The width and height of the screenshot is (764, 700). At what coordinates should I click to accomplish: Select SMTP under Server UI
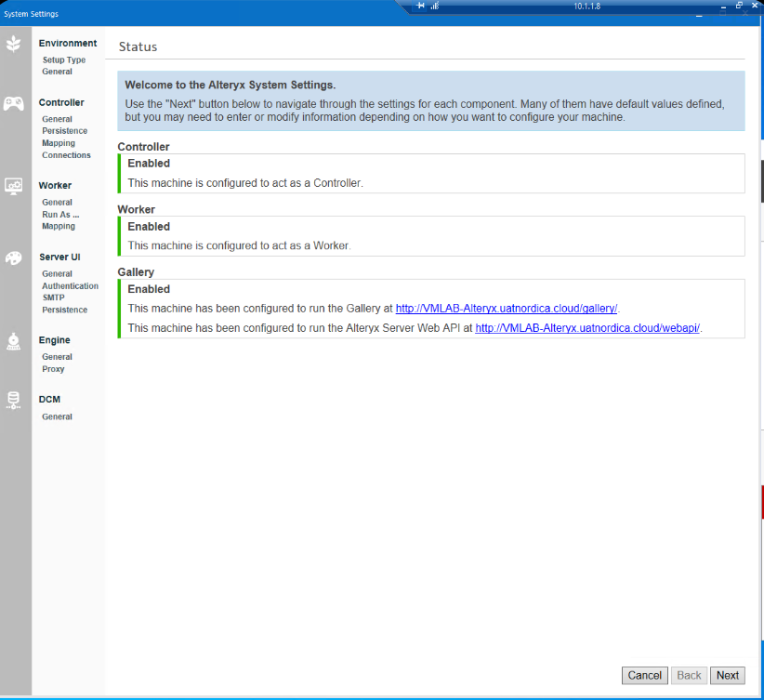pos(54,297)
